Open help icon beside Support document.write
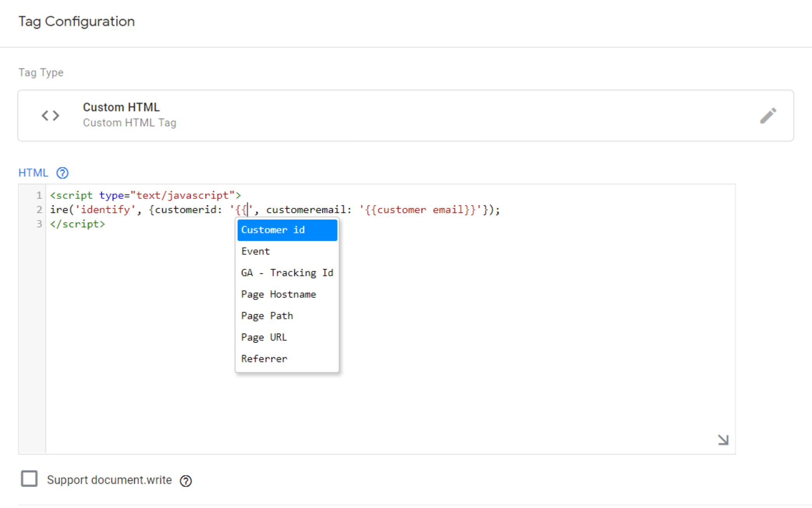812x508 pixels. pyautogui.click(x=186, y=481)
